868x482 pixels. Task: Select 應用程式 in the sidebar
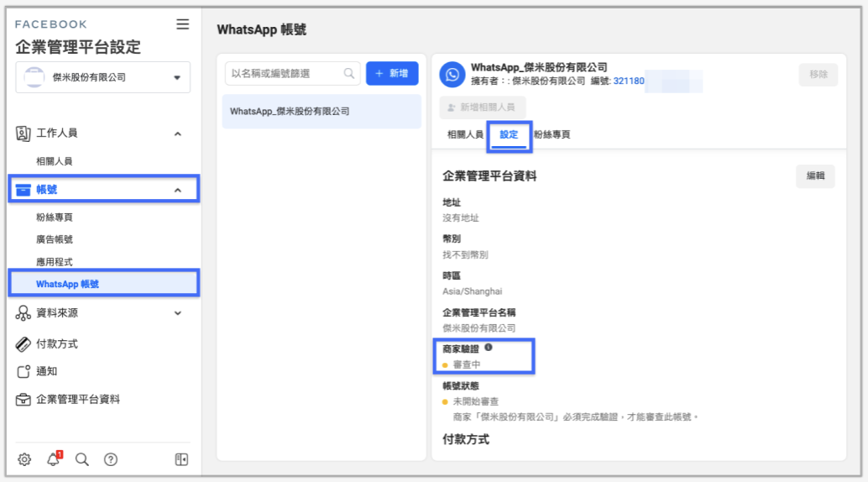click(55, 262)
